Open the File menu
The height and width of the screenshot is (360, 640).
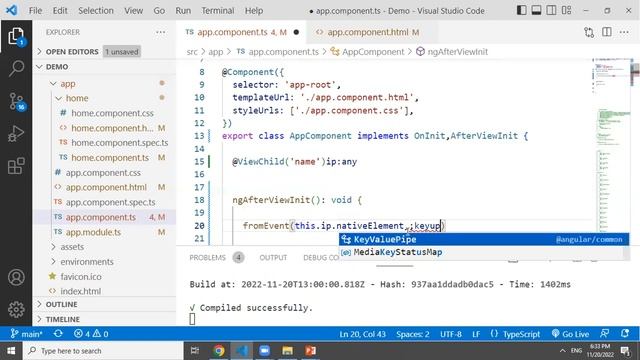[36, 11]
